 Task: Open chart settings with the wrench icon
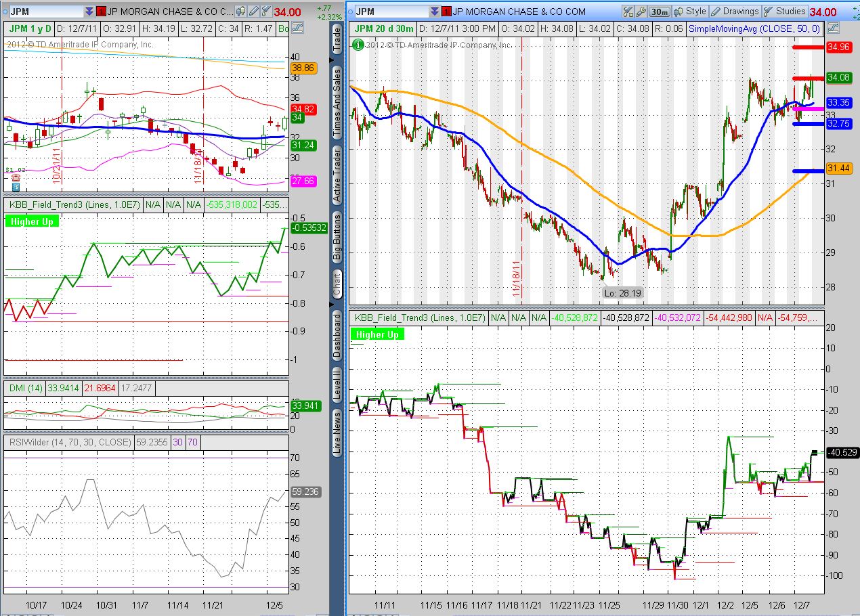tap(641, 11)
